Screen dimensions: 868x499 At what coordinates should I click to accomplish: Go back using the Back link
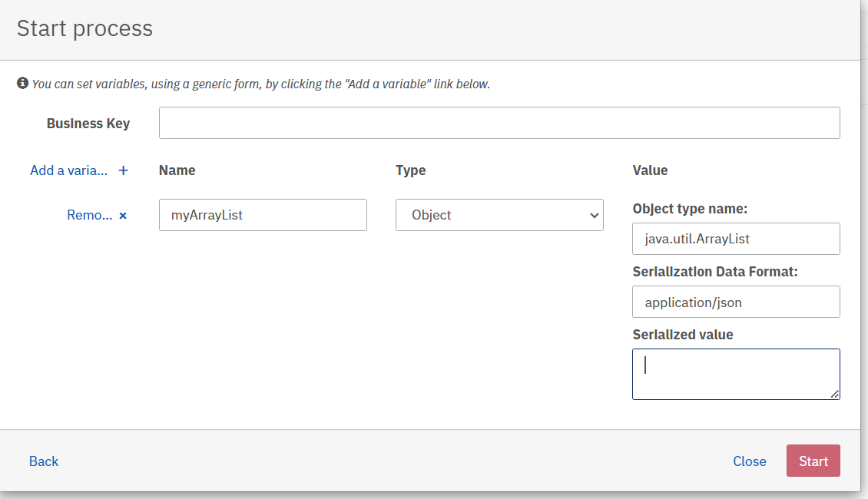(44, 461)
